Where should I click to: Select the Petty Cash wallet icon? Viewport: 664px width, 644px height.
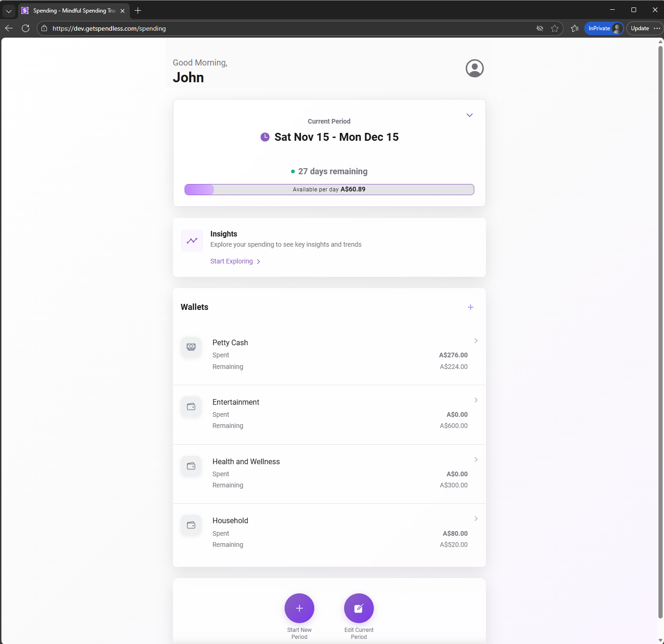(x=191, y=347)
